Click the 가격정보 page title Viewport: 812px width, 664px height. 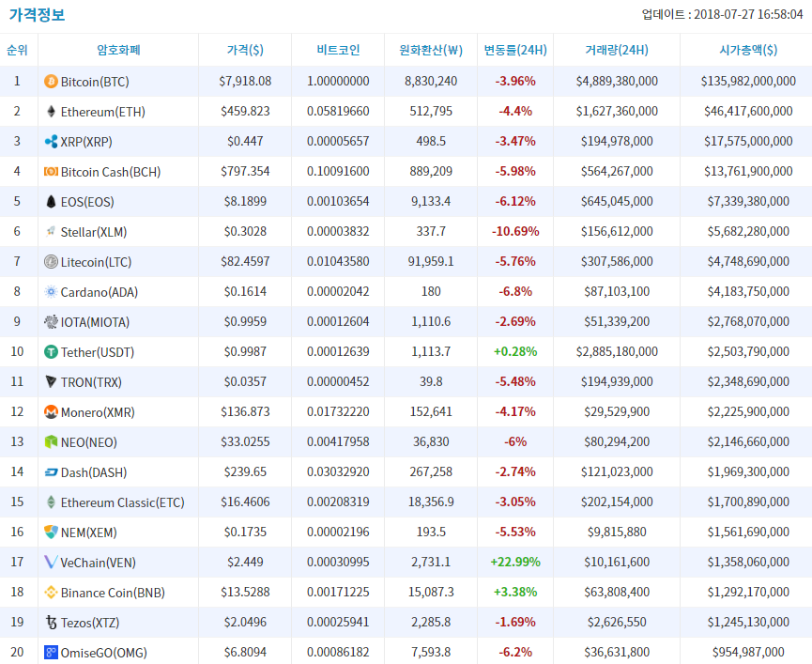point(37,14)
